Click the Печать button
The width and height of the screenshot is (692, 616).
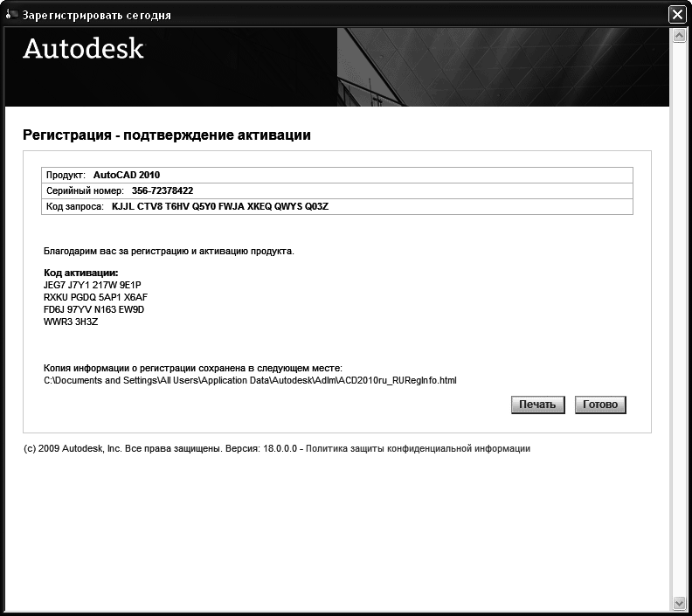pos(537,405)
